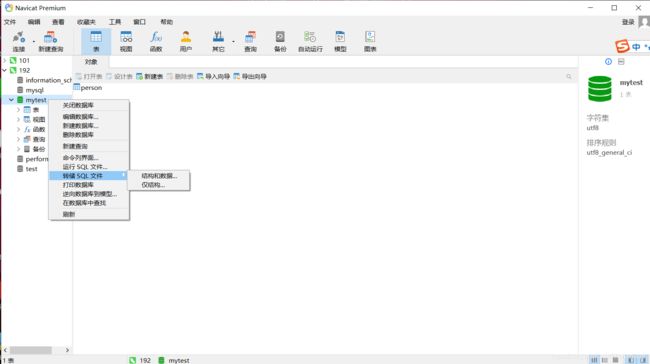Expand the 101 connection node

(x=5, y=61)
